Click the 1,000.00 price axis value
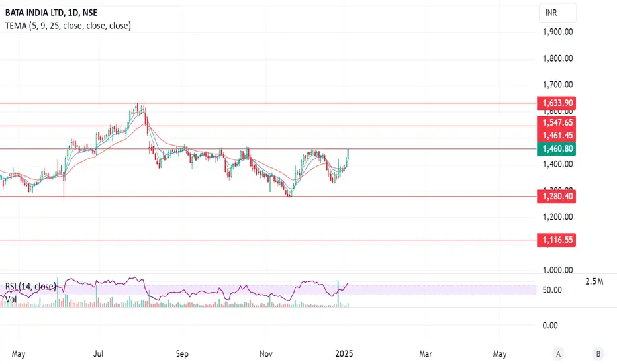 coord(557,270)
